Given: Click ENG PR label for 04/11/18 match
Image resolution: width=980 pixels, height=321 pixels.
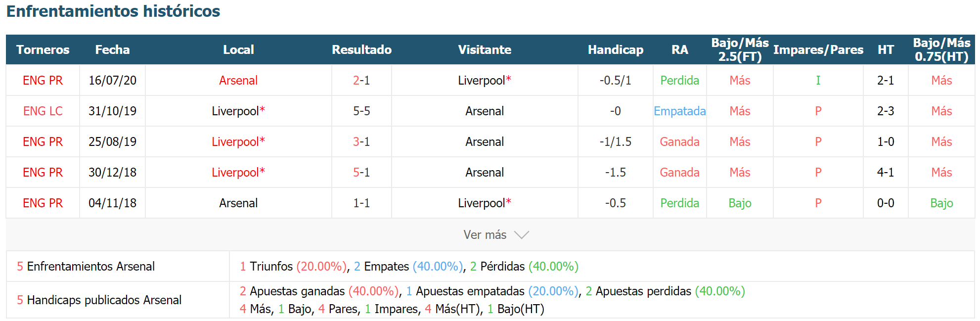Looking at the screenshot, I should (x=43, y=203).
